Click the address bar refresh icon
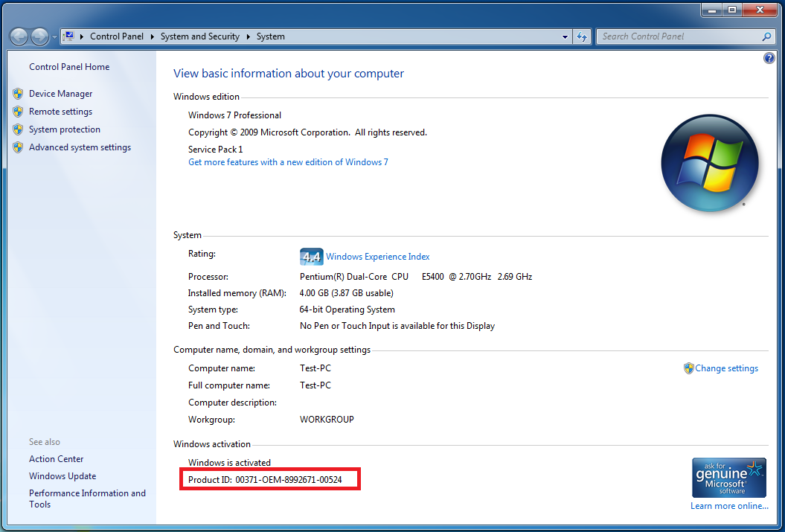The image size is (785, 532). [x=582, y=36]
